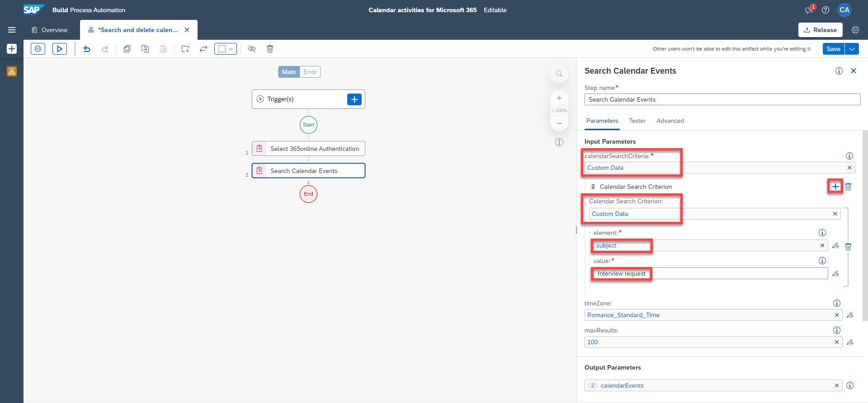
Task: Select the Select 365online Authentication step
Action: coord(308,149)
